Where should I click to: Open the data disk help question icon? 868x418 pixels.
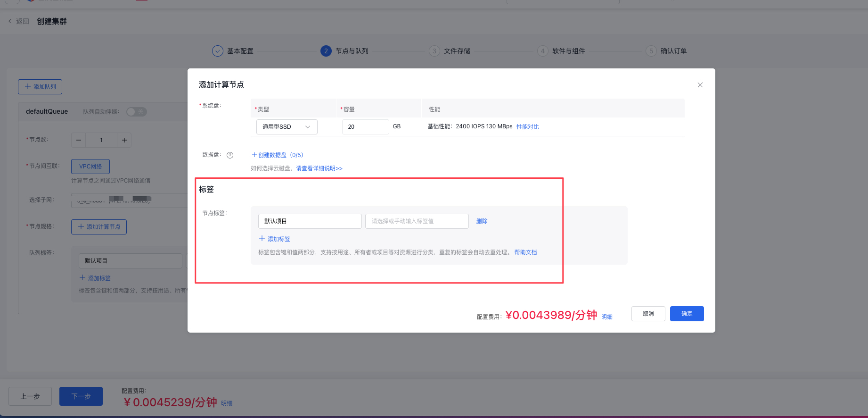pyautogui.click(x=230, y=155)
